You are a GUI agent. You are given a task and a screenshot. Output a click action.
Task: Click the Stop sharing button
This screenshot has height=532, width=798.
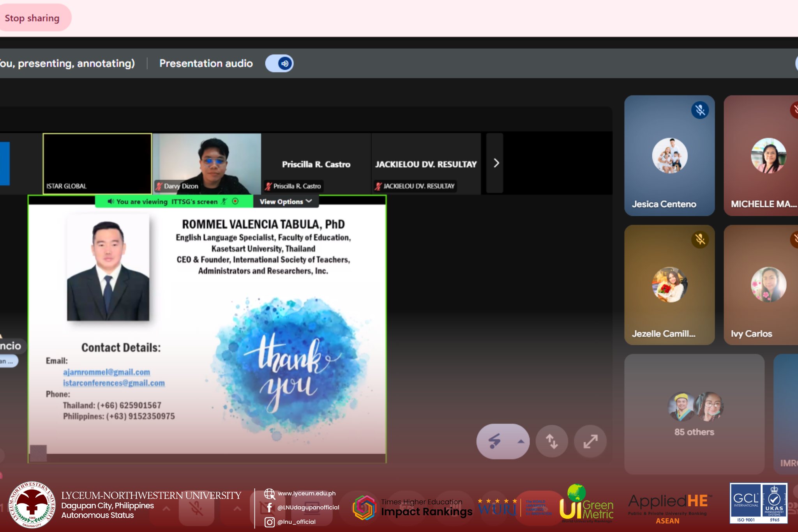tap(32, 18)
